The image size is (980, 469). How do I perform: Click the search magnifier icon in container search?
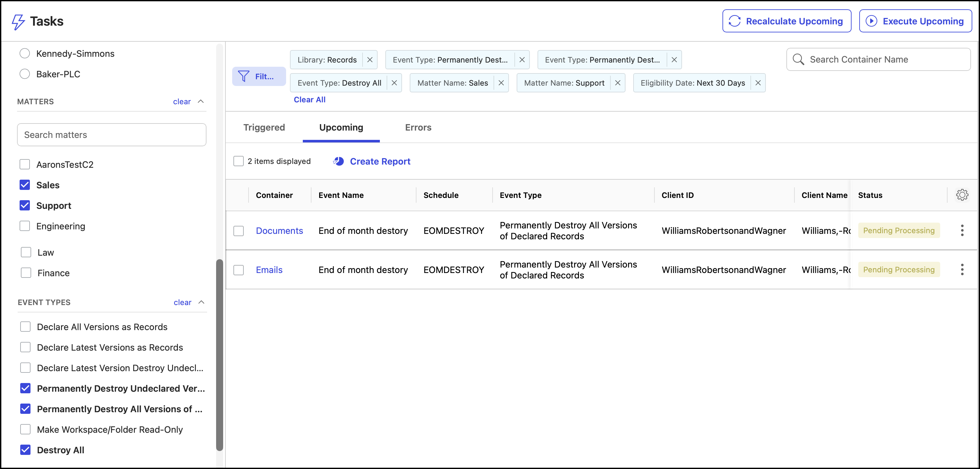798,59
